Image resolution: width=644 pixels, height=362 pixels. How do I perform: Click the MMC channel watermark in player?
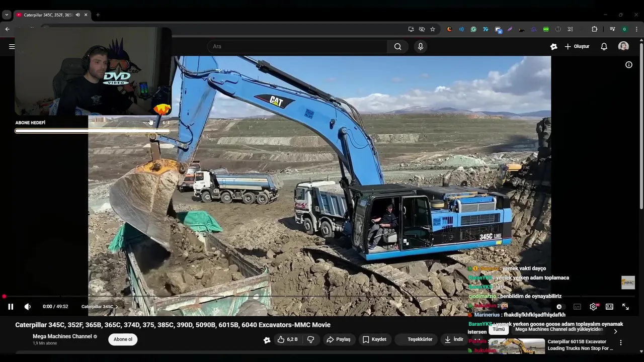[628, 283]
